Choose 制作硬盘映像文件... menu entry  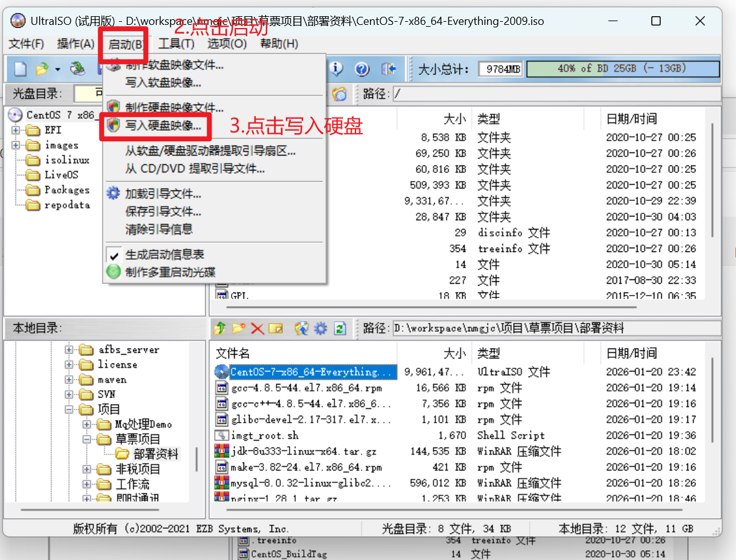pyautogui.click(x=214, y=108)
